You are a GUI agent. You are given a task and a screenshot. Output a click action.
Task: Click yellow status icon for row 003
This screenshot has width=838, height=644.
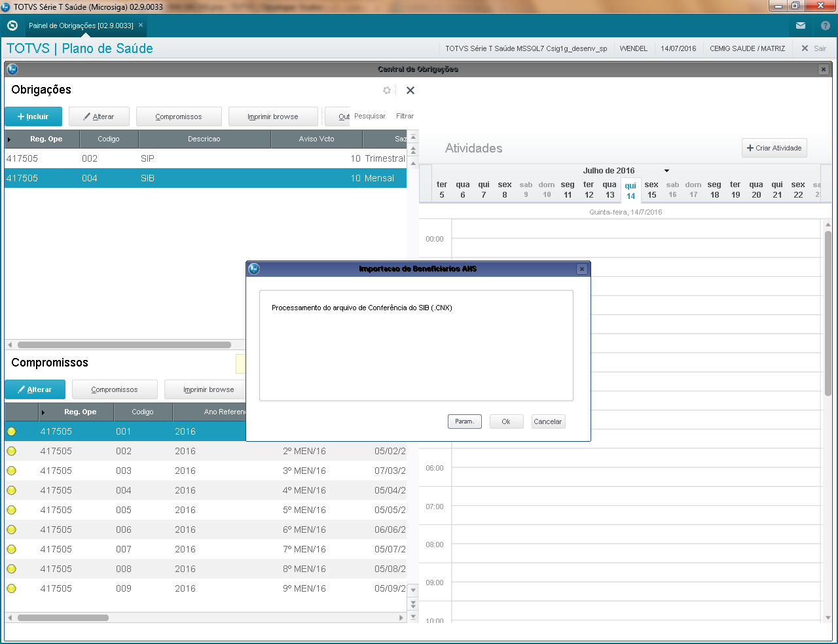click(11, 471)
